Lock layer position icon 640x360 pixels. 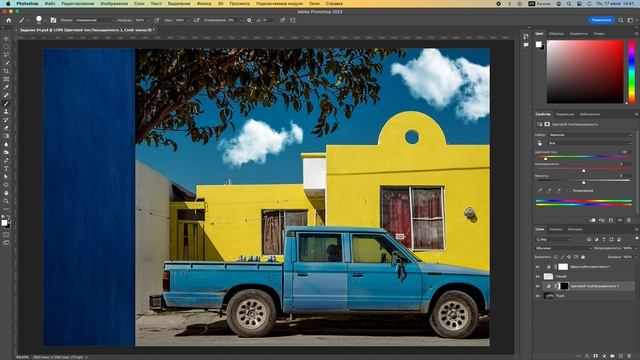click(569, 257)
